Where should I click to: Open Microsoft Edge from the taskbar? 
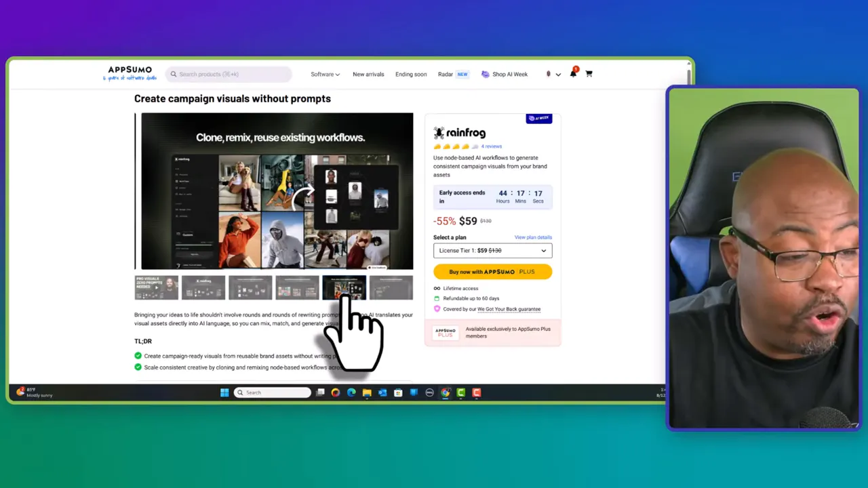tap(351, 392)
